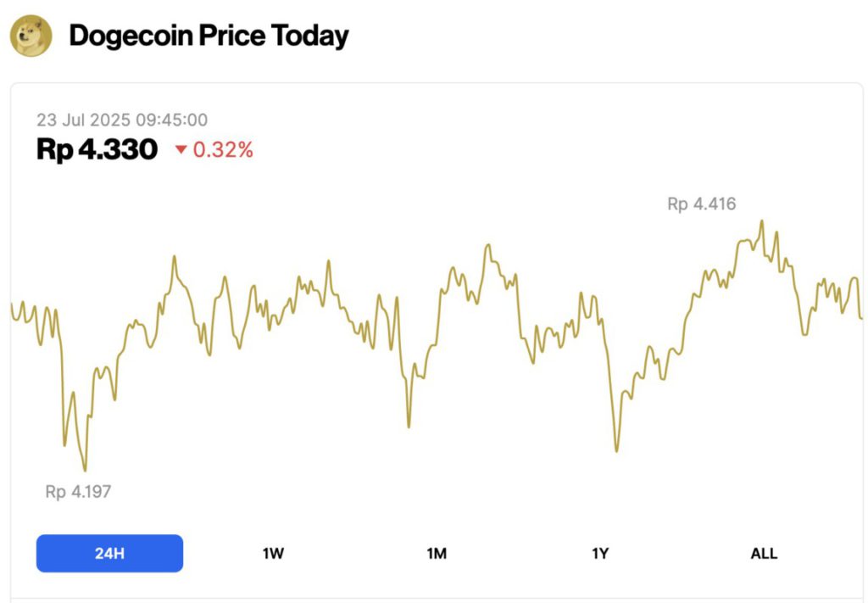Image resolution: width=868 pixels, height=603 pixels.
Task: Click the chart's lowest trough point
Action: (x=85, y=470)
